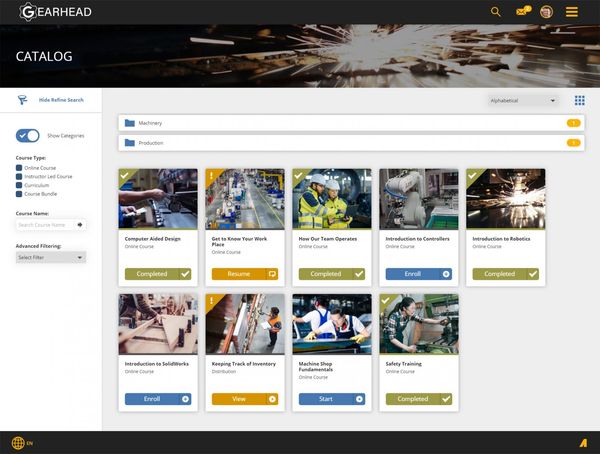Viewport: 600px width, 454px height.
Task: Click resume icon on Get to Know Your Work Place
Action: 272,274
